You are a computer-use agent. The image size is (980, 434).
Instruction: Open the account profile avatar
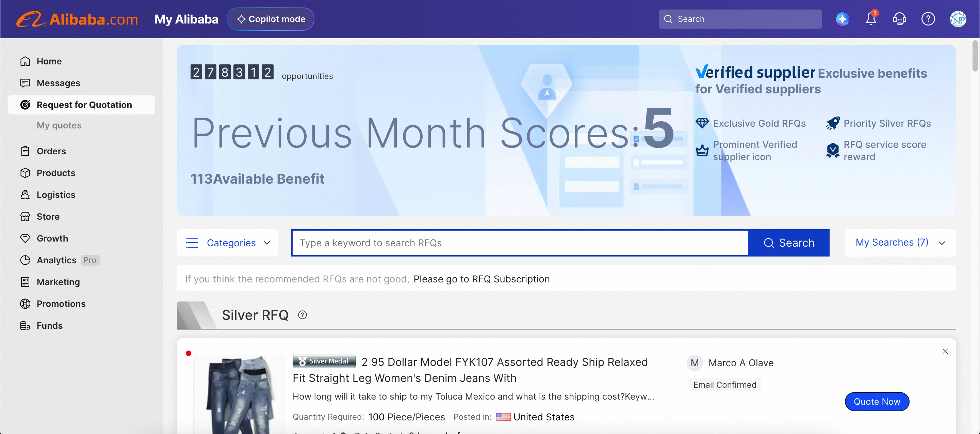(958, 19)
